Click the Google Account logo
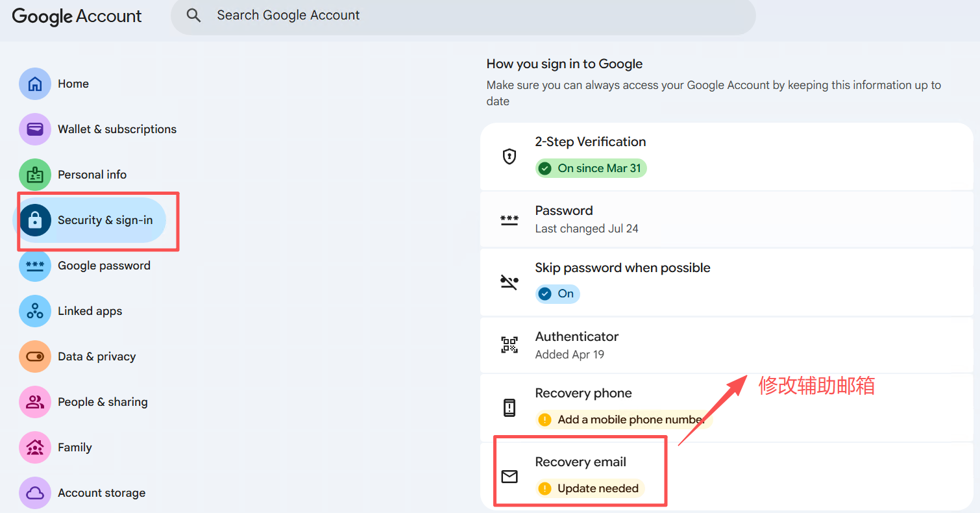 point(77,16)
